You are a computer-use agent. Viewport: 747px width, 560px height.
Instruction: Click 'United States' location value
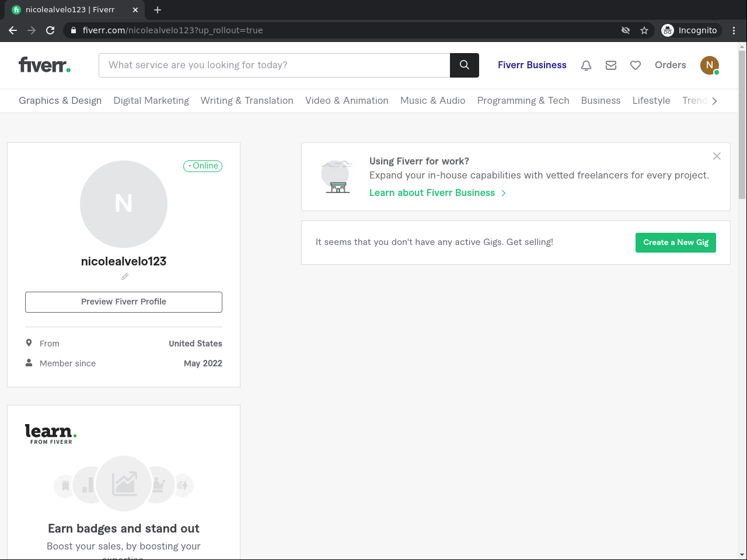[x=196, y=344]
